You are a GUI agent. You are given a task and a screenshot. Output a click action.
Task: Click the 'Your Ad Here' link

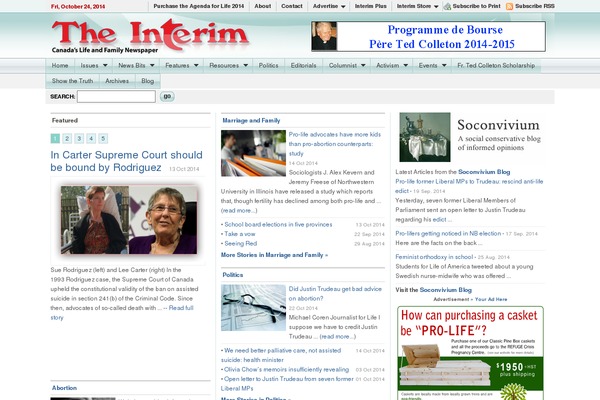(491, 300)
